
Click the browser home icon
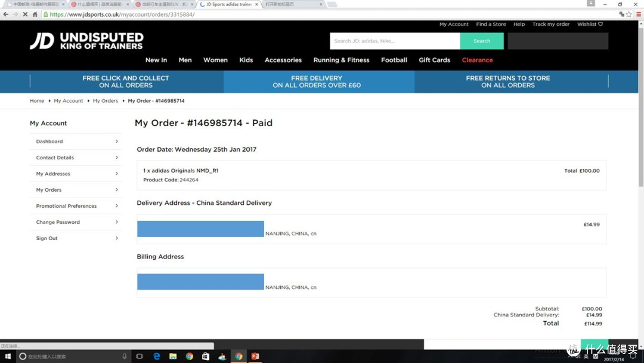[x=35, y=14]
